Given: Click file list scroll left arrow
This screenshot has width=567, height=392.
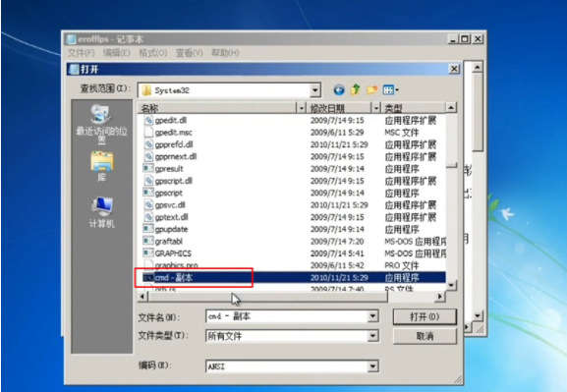Looking at the screenshot, I should pyautogui.click(x=142, y=297).
